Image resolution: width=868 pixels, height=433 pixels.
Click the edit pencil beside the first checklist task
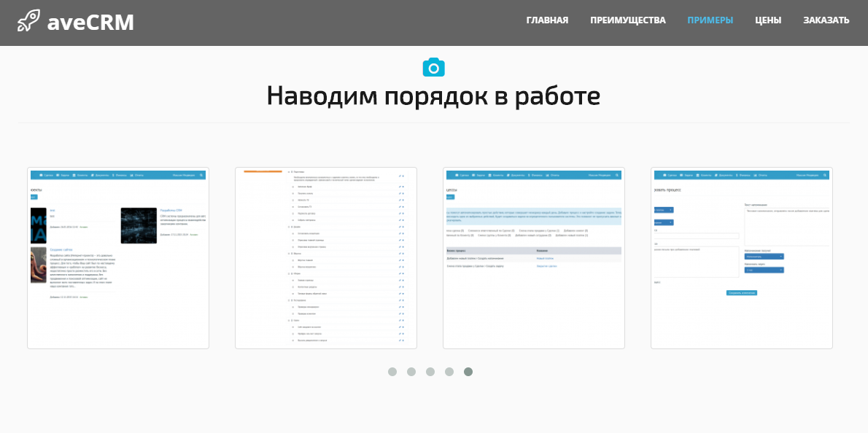click(x=400, y=187)
